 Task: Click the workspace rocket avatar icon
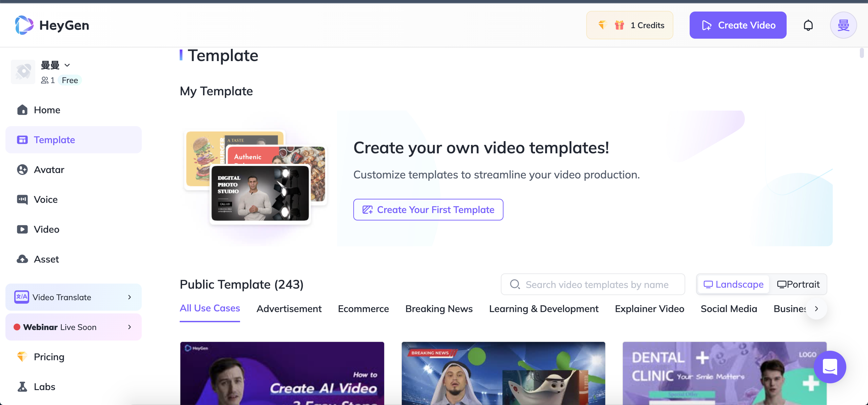(23, 72)
